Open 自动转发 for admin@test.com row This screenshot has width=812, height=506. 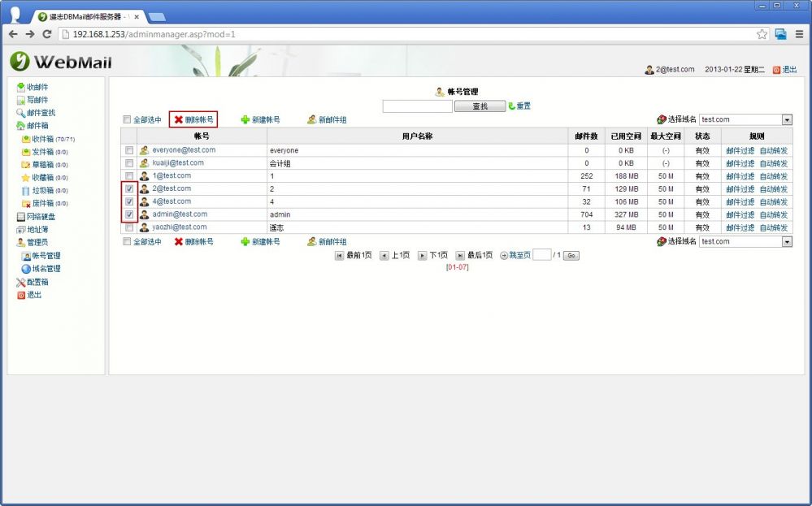click(773, 214)
